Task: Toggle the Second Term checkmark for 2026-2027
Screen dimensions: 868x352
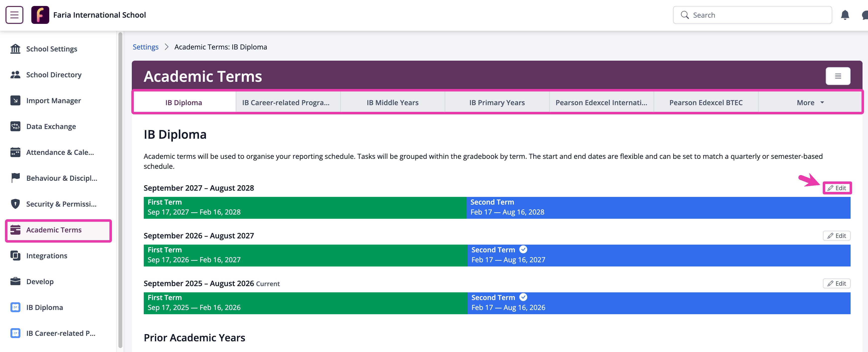Action: (x=523, y=249)
